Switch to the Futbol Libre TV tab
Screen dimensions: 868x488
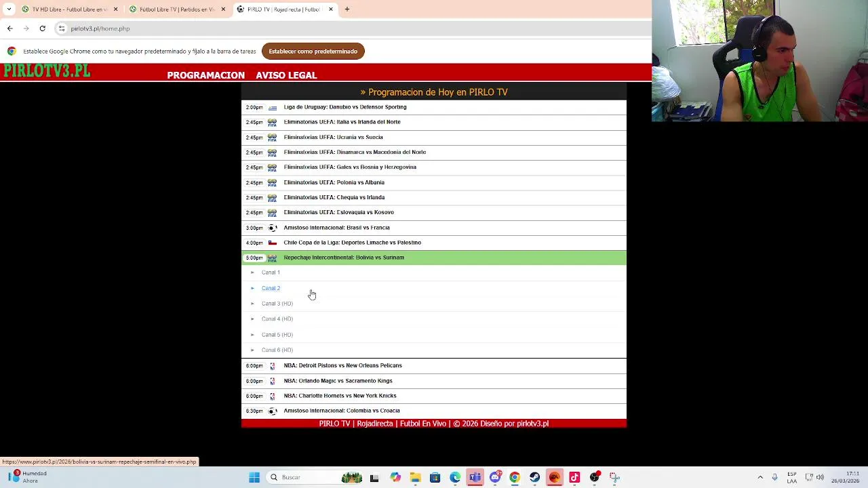pos(176,9)
